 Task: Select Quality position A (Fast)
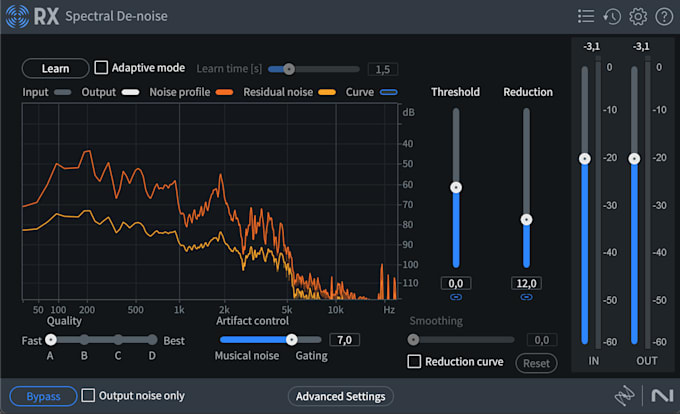[51, 339]
